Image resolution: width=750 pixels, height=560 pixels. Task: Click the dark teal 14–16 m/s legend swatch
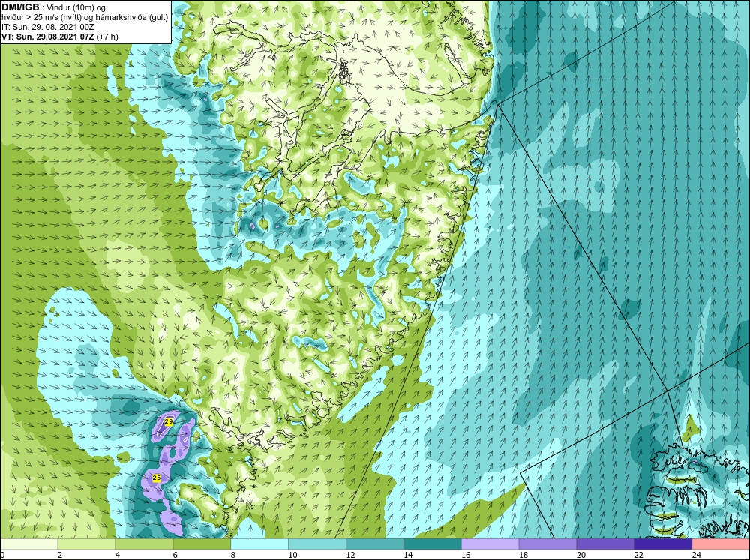433,544
